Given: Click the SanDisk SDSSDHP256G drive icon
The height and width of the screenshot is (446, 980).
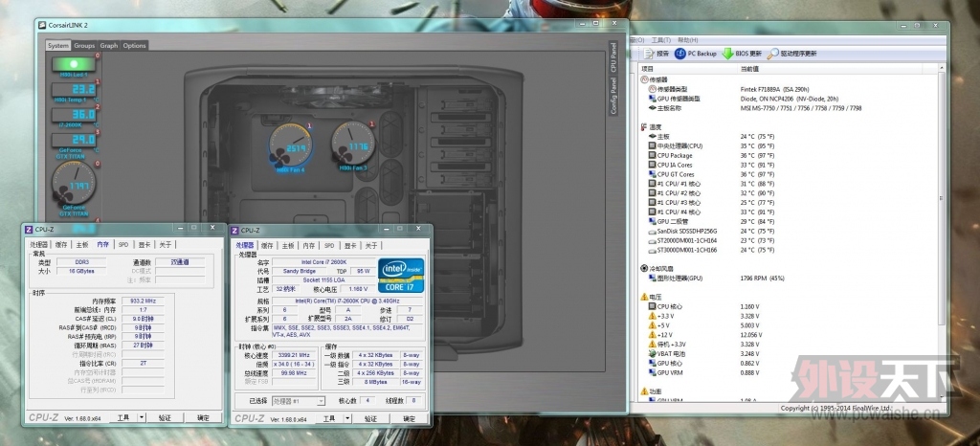Looking at the screenshot, I should (653, 231).
